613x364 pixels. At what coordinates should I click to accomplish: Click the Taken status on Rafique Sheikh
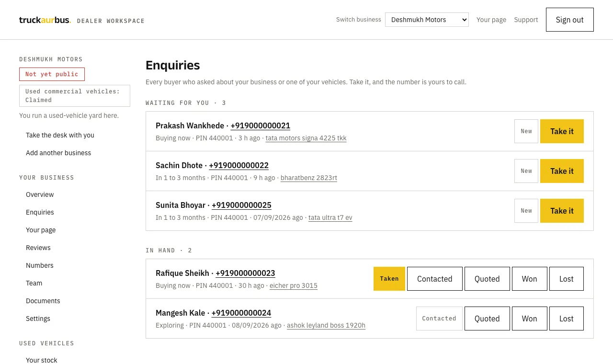(x=389, y=279)
